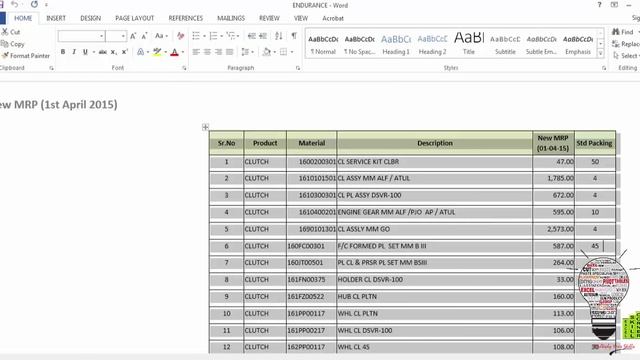Screen dimensions: 640x360
Task: Apply the Heading 2 style
Action: click(432, 44)
